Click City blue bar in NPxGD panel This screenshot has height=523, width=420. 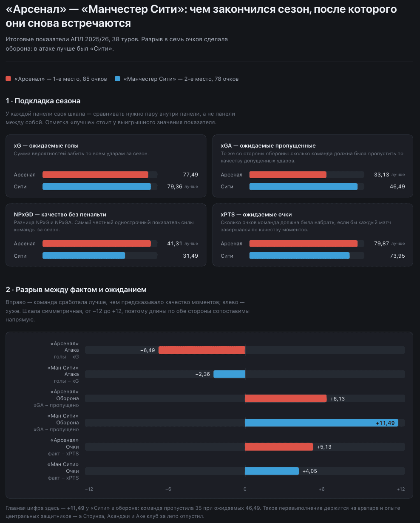click(x=84, y=256)
